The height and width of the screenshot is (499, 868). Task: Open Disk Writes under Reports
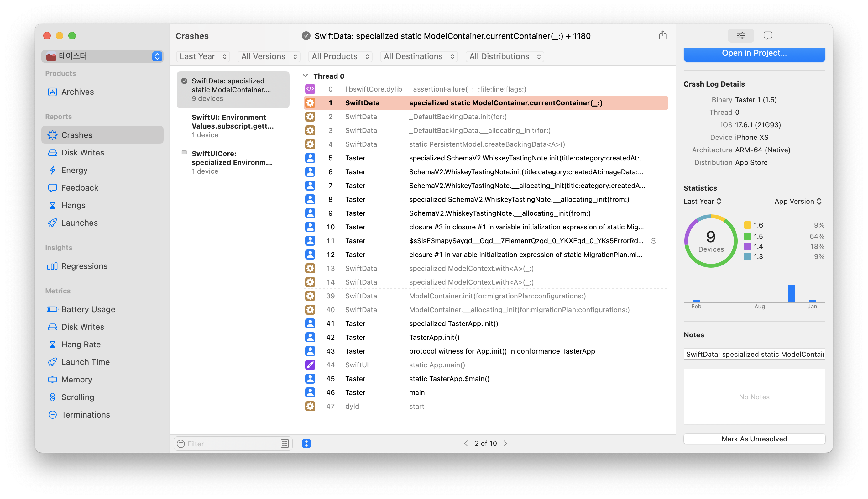(102, 153)
